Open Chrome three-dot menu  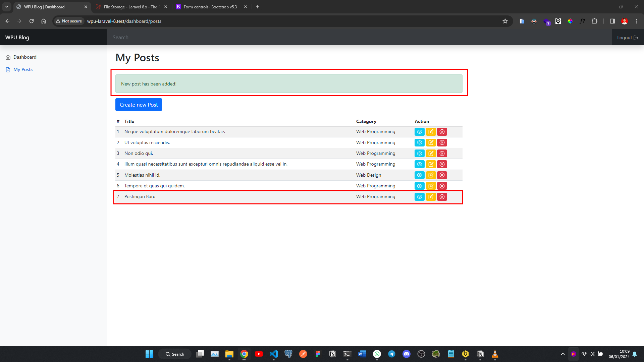click(x=637, y=21)
